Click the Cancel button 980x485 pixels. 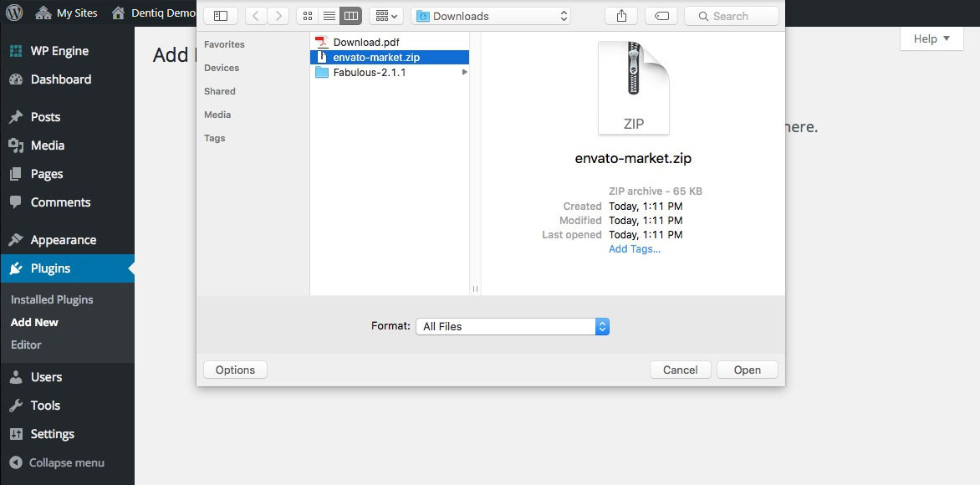click(x=680, y=370)
